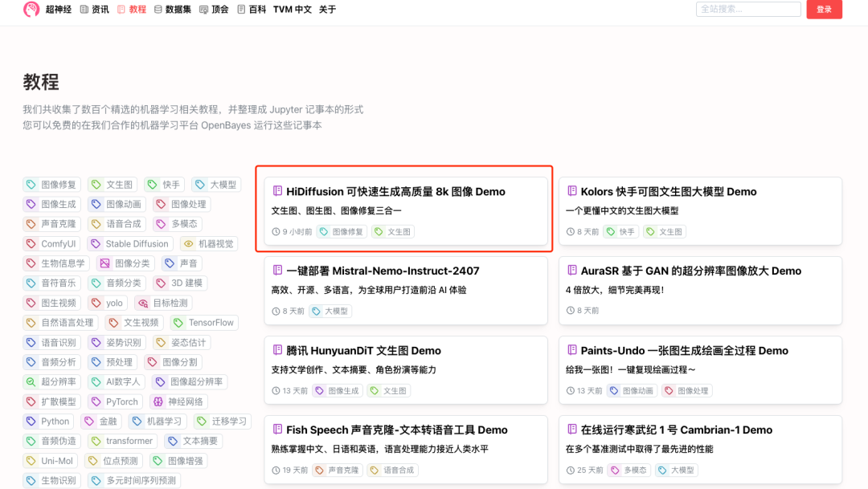
Task: Open the TVM 中文 menu item
Action: point(291,9)
